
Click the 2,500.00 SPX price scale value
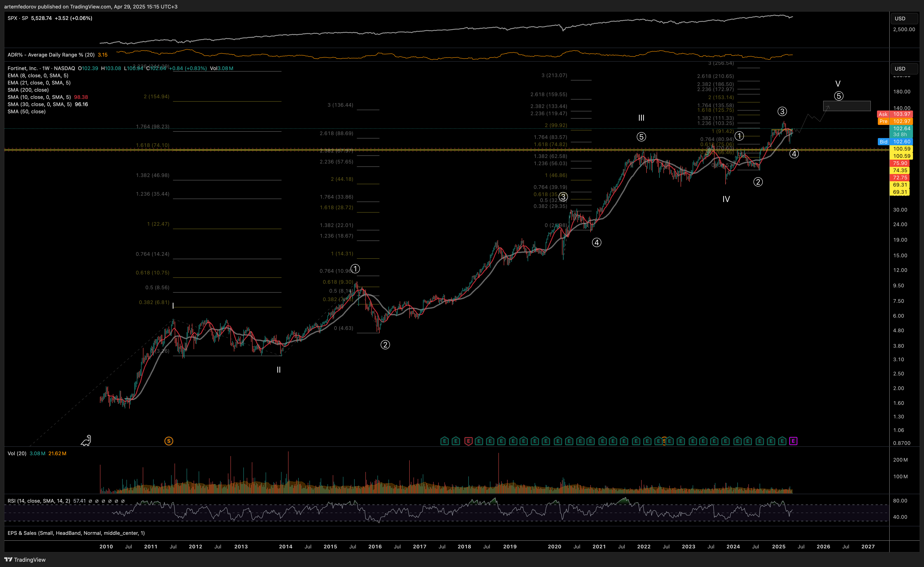[904, 29]
